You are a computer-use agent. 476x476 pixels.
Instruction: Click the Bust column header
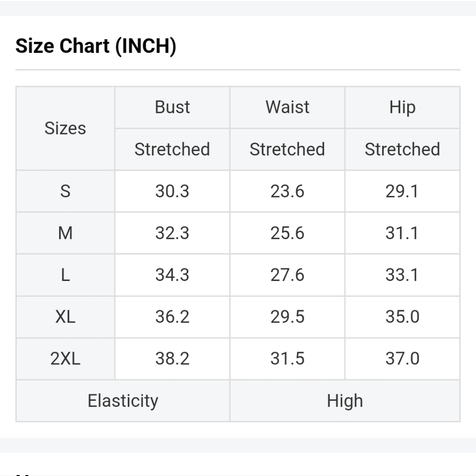coord(172,107)
